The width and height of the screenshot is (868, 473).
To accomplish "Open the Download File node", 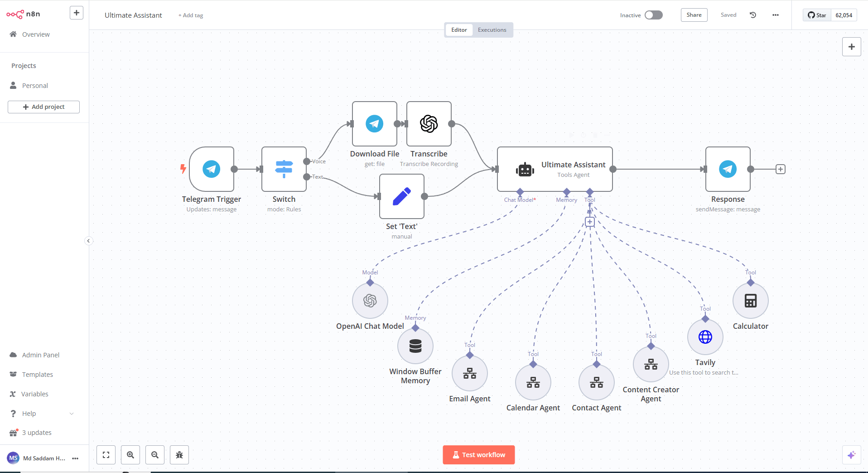I will pyautogui.click(x=375, y=124).
